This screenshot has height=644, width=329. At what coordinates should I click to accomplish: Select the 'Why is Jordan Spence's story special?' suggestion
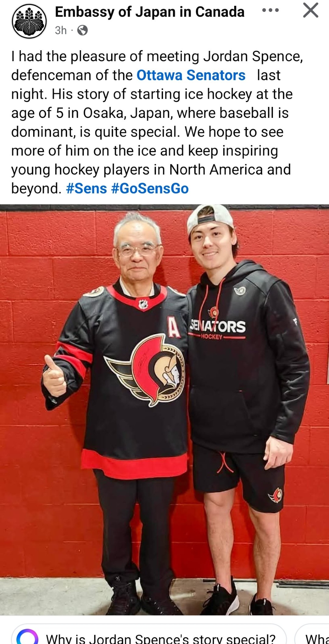pos(149,635)
